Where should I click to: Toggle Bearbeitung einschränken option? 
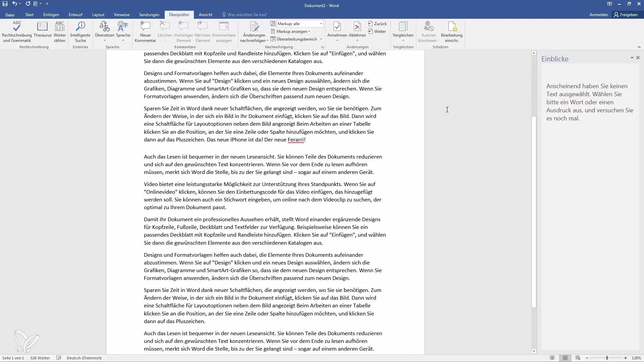[x=452, y=31]
